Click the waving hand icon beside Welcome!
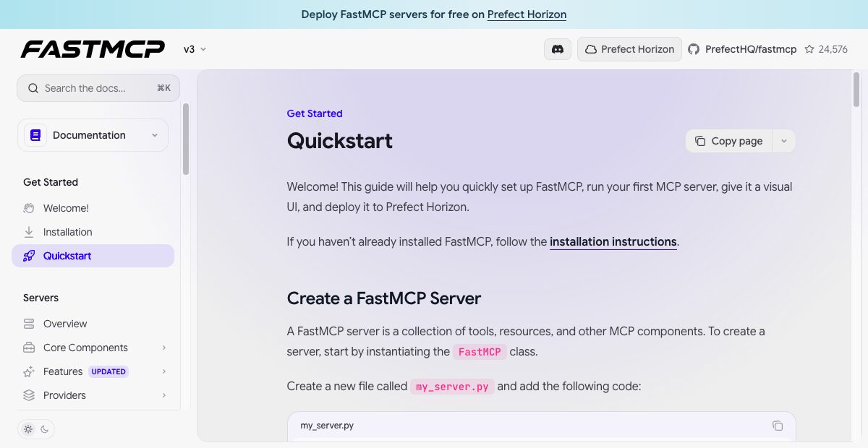 point(29,208)
